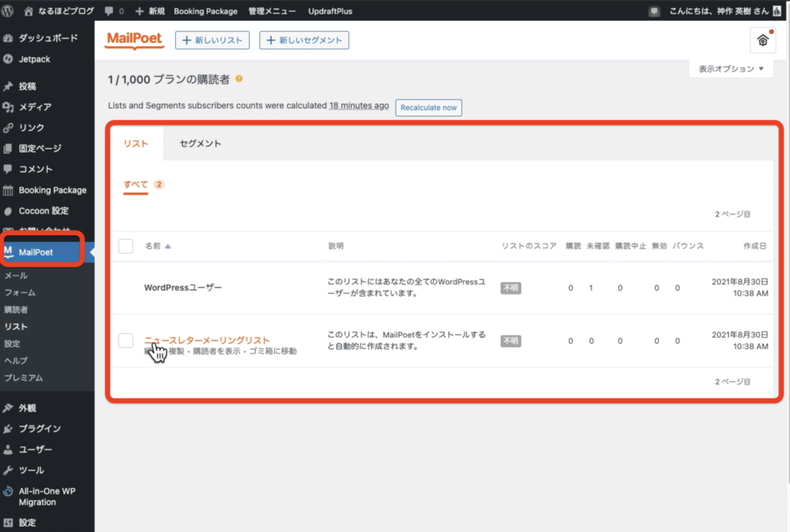The image size is (790, 532).
Task: Click the 新しいリスト button
Action: [x=212, y=40]
